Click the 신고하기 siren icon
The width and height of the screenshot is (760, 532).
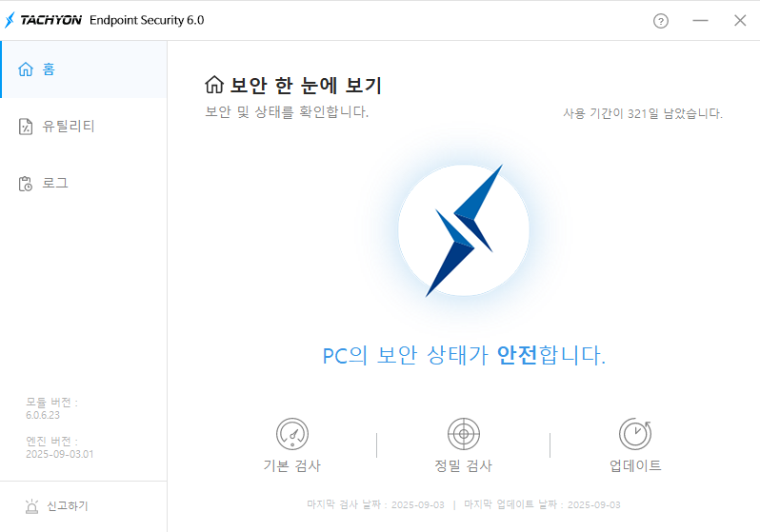31,506
